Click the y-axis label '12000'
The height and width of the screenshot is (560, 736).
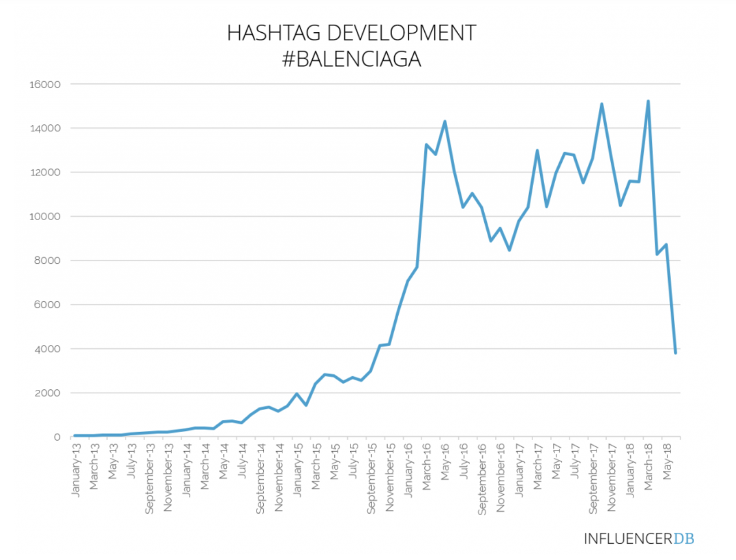(x=45, y=173)
